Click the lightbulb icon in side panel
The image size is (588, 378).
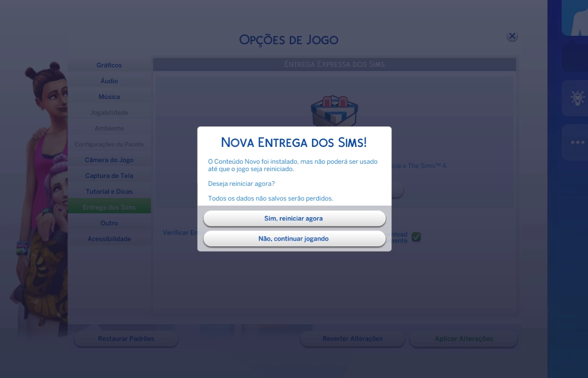coord(577,98)
